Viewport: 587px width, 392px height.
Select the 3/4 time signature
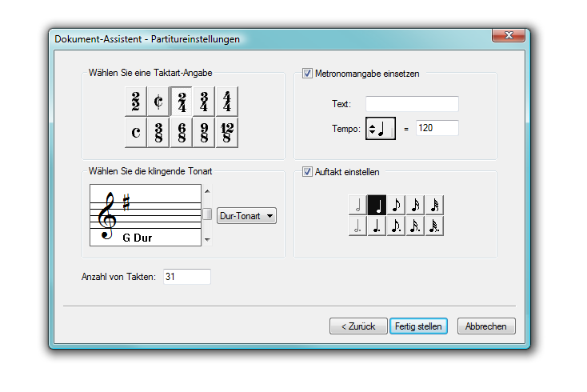click(x=205, y=102)
